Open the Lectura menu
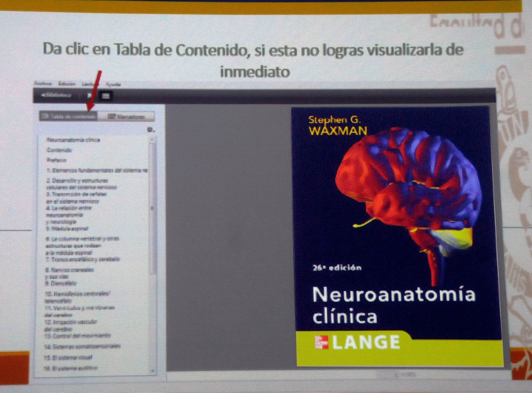The image size is (532, 393). (90, 84)
